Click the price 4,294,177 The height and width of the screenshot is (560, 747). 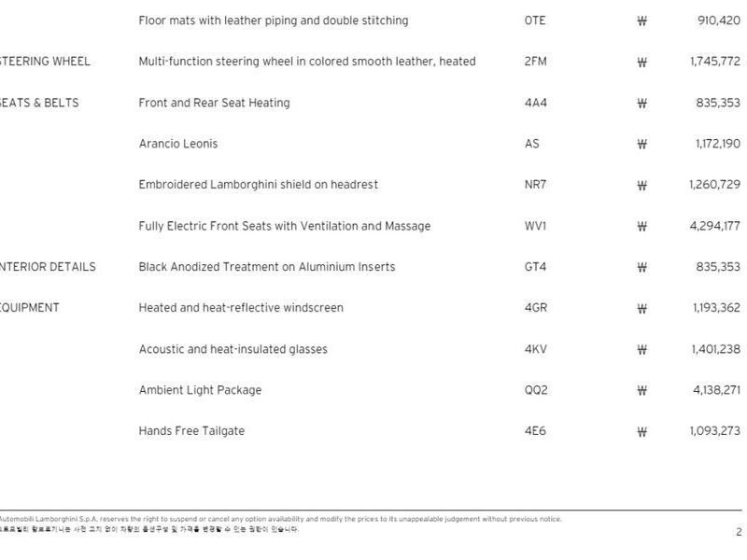click(x=716, y=226)
